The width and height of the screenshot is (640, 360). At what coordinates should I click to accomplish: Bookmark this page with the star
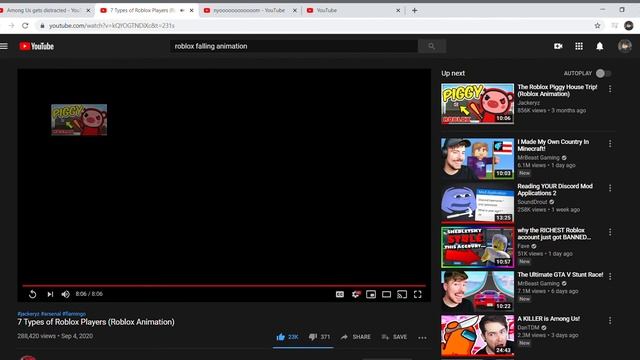597,25
